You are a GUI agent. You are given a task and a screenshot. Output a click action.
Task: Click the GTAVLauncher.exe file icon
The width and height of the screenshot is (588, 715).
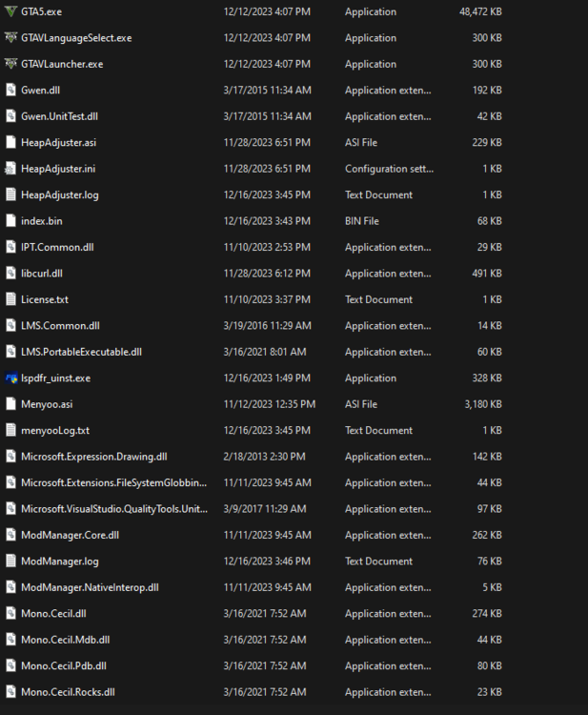coord(10,64)
